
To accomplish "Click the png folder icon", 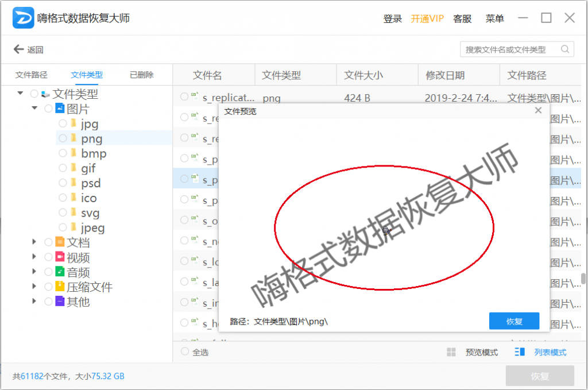I will [x=74, y=138].
